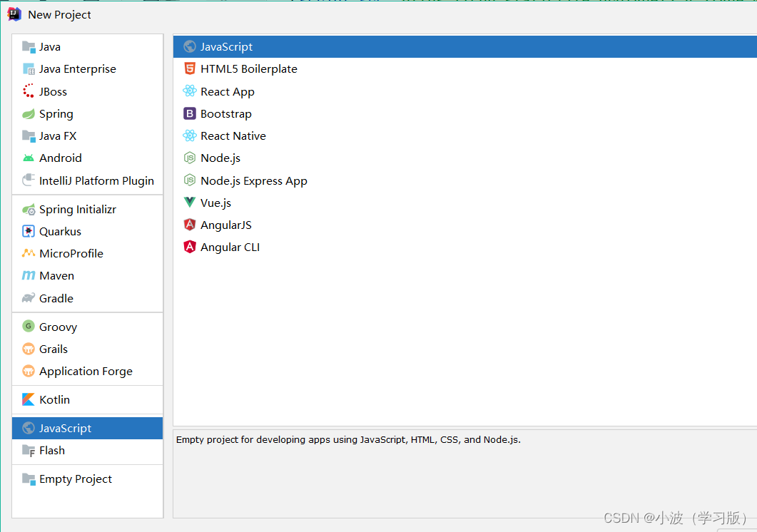The image size is (757, 532).
Task: Click the Flash folder icon
Action: pos(29,451)
